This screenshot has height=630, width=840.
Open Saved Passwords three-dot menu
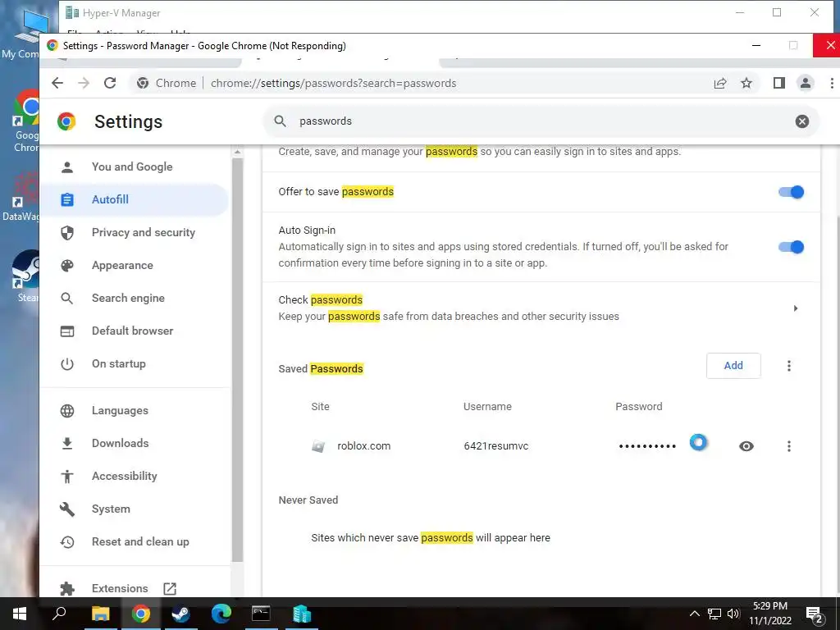coord(788,366)
